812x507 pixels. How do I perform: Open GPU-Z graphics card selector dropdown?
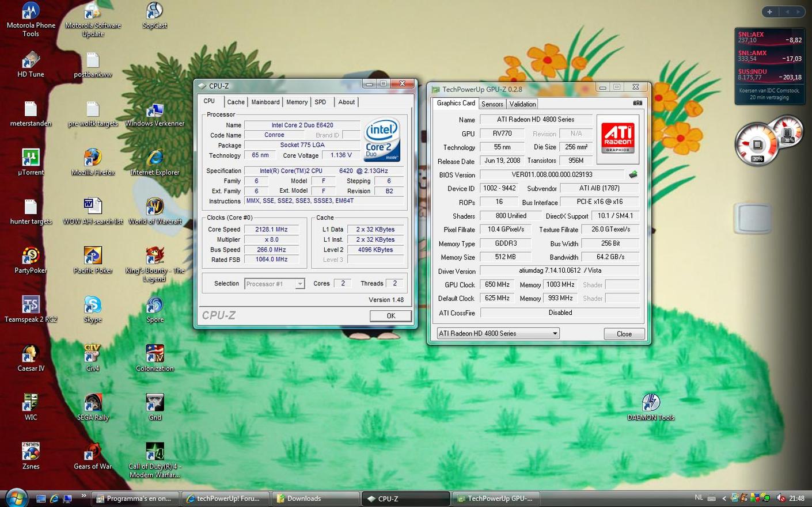tap(498, 333)
